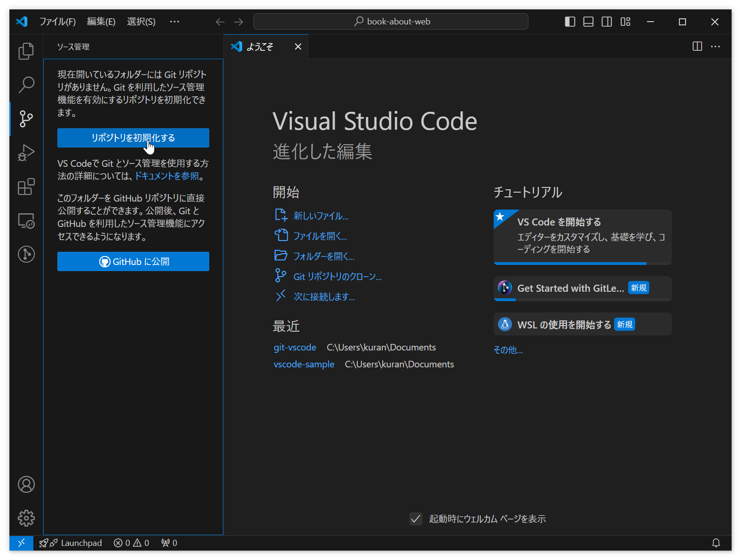Screen dimensions: 741x560
Task: Click GitHub に公開 button
Action: coord(133,261)
